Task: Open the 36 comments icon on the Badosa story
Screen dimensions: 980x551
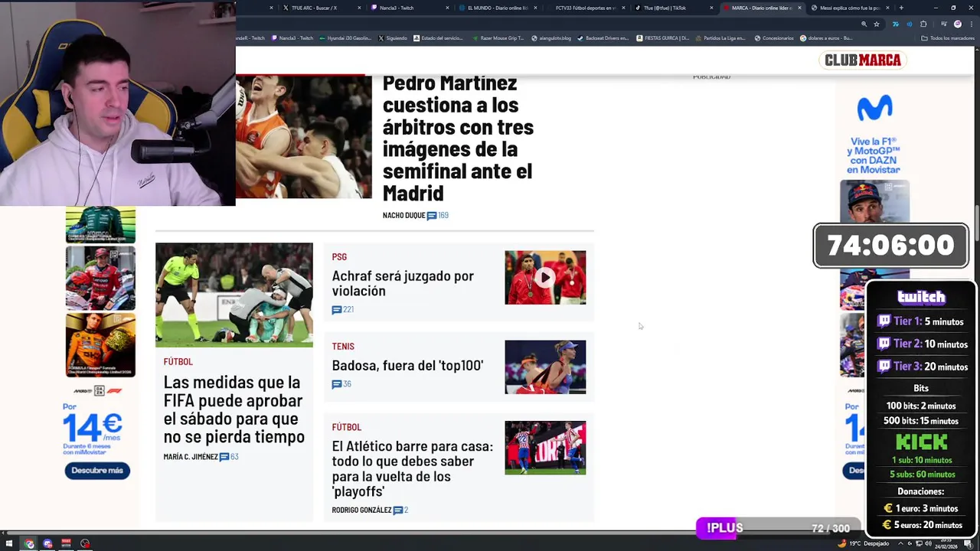Action: (x=337, y=384)
